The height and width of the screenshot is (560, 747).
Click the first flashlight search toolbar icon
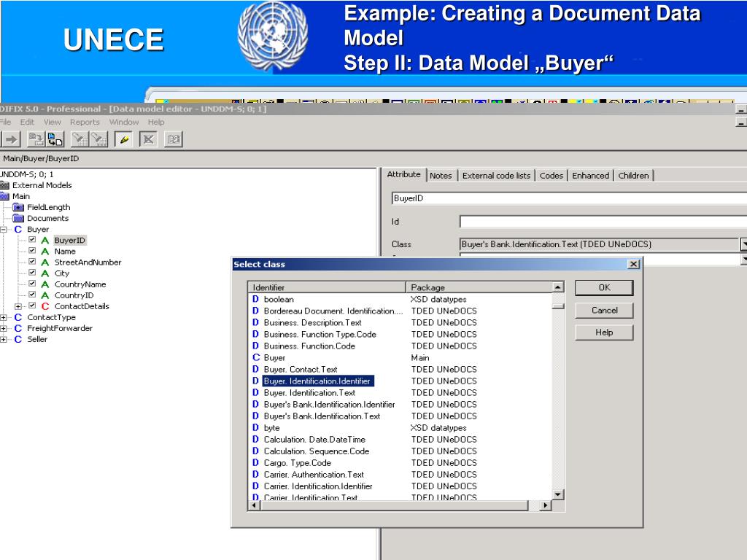[x=79, y=139]
